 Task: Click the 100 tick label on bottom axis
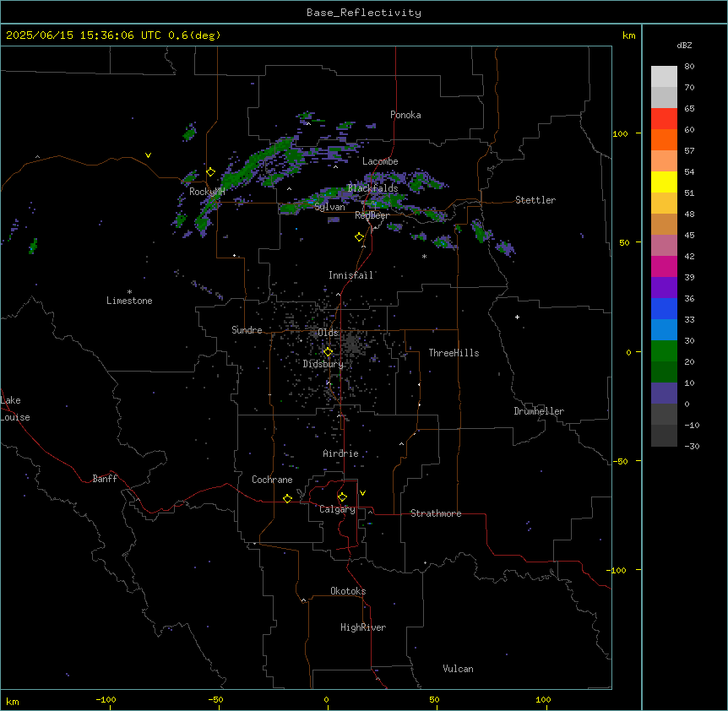pyautogui.click(x=543, y=699)
